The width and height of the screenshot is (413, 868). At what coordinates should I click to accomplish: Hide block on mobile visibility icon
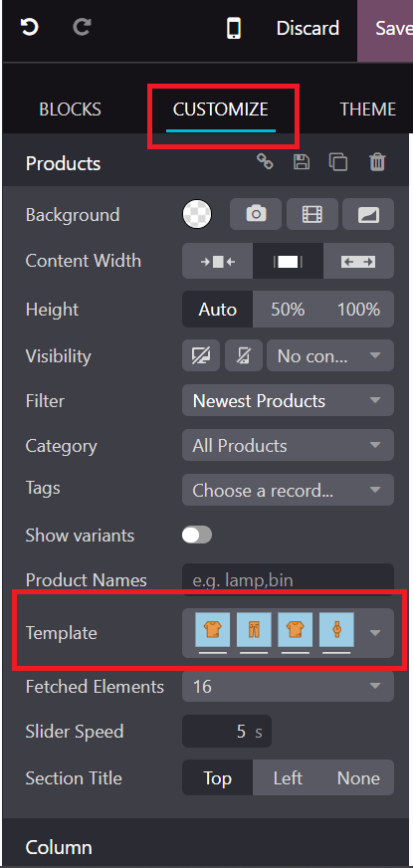[244, 355]
